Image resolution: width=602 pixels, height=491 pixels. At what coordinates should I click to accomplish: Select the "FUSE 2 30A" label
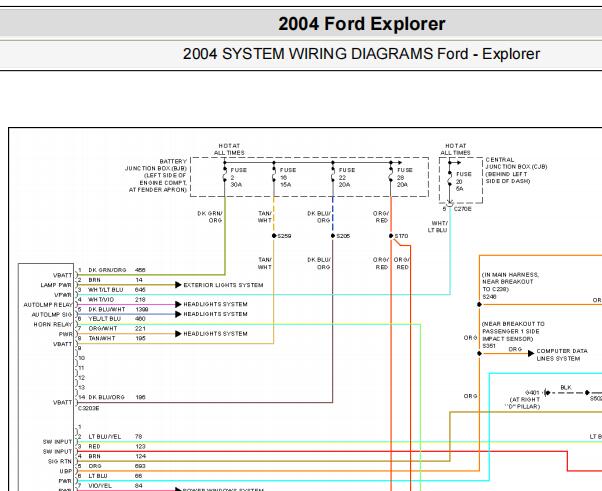[238, 177]
